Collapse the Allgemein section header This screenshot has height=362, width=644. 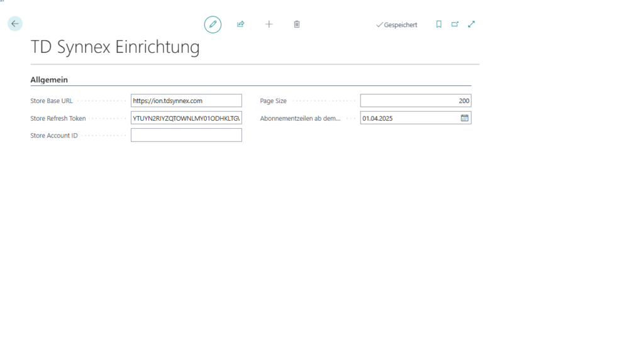click(49, 80)
